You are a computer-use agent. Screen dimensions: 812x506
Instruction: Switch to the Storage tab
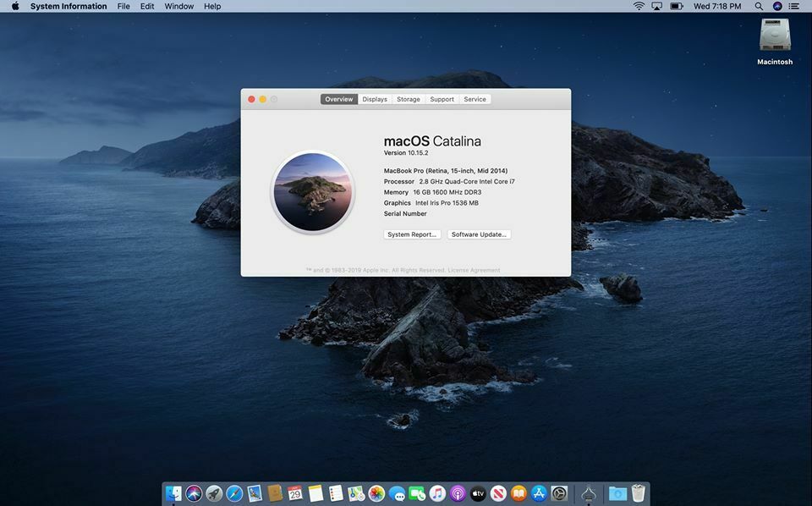[x=408, y=99]
